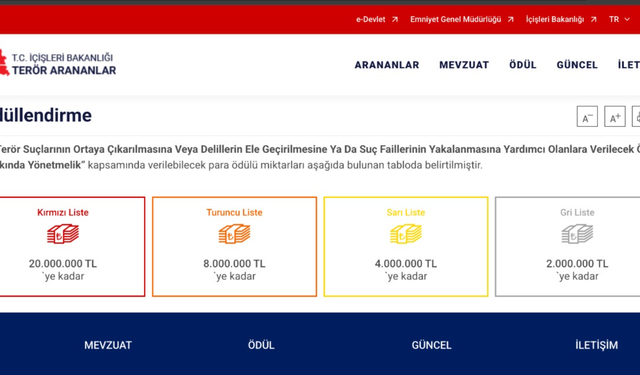Click the Terör Arananlar site logo
This screenshot has height=375, width=640.
point(58,64)
